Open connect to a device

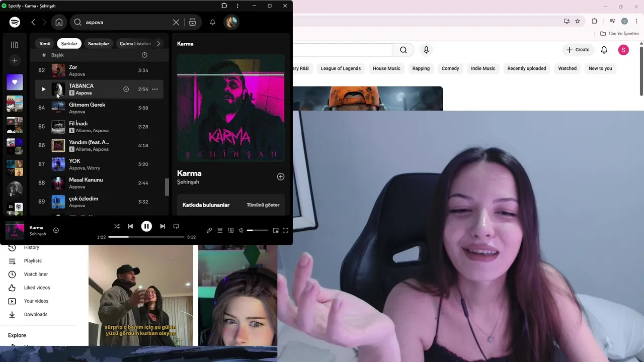point(231,230)
